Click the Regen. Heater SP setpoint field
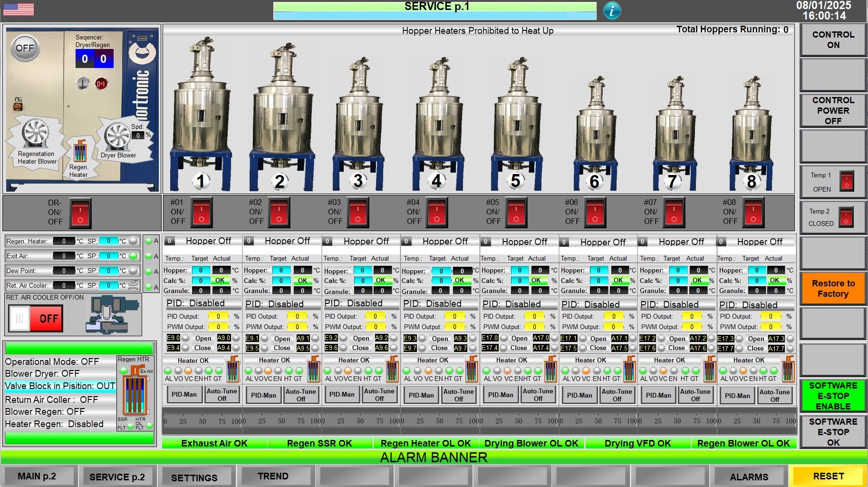 [x=109, y=241]
